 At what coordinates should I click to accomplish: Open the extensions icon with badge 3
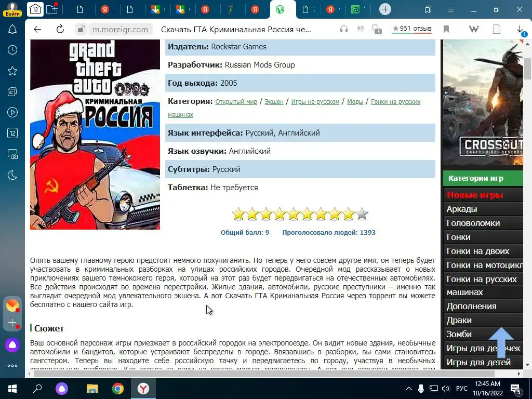pyautogui.click(x=377, y=29)
